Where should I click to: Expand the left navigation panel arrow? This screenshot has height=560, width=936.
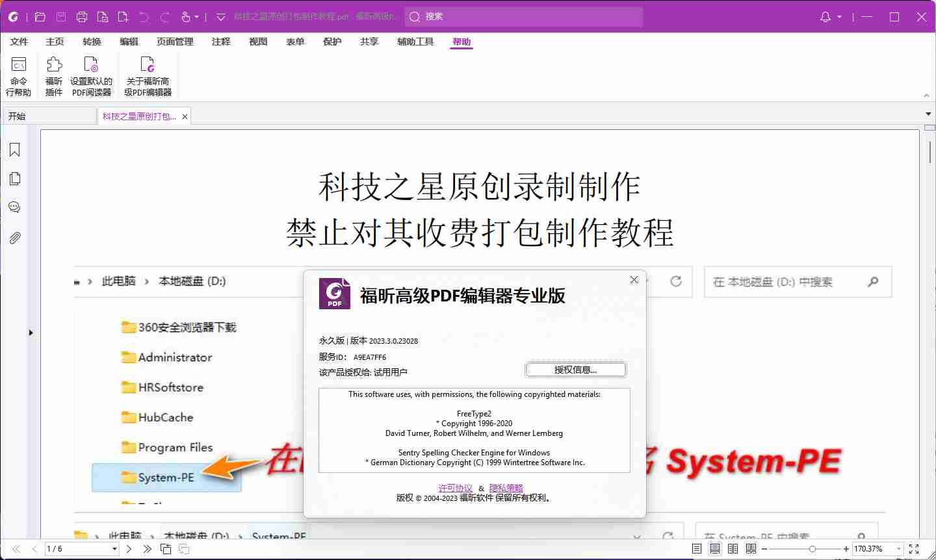[x=31, y=333]
